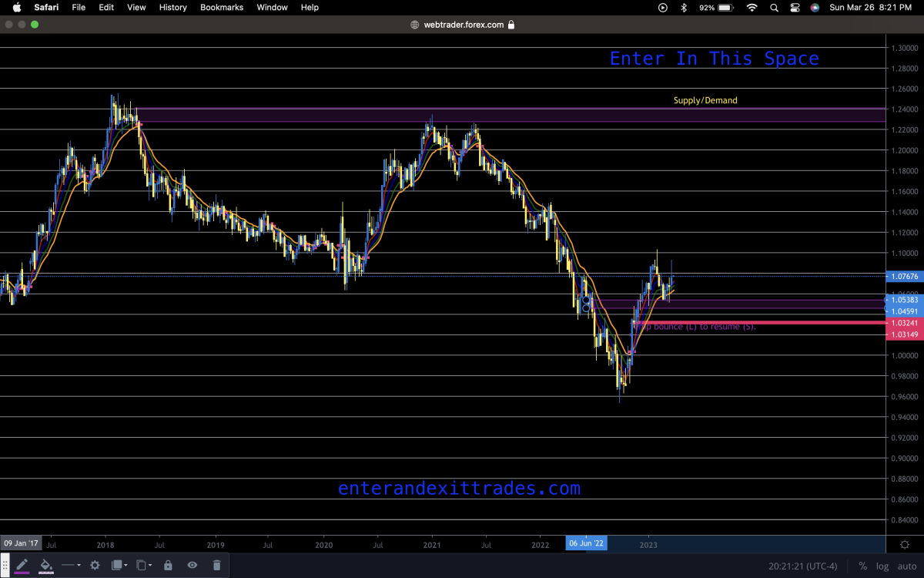Open drawing settings gear in floating toolbar
This screenshot has width=924, height=578.
coord(95,565)
